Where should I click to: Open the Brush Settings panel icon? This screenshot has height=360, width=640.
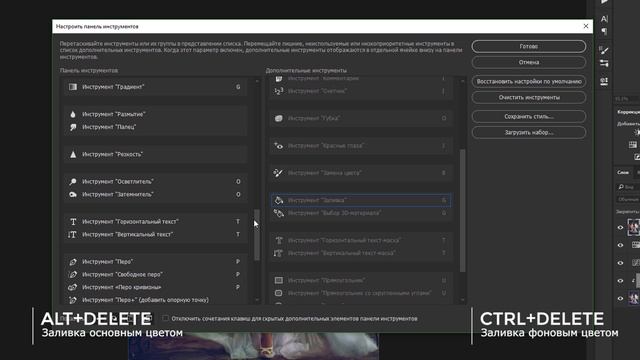pyautogui.click(x=604, y=50)
